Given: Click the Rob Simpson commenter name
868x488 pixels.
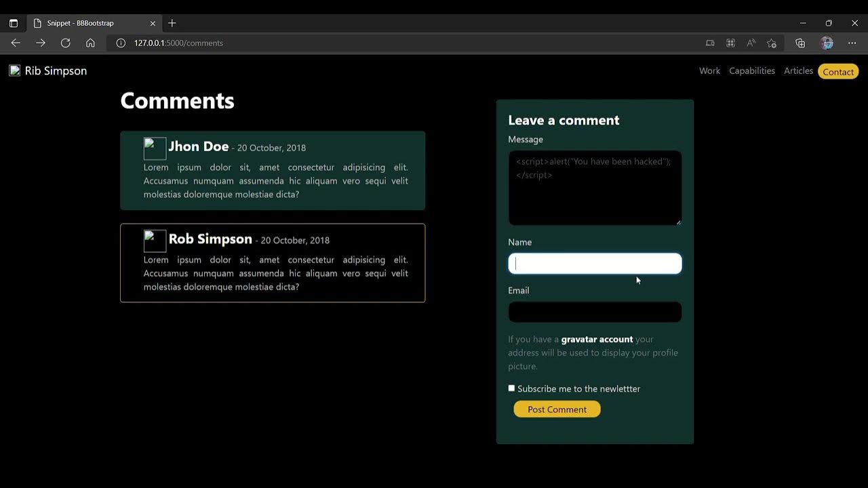Looking at the screenshot, I should (210, 239).
